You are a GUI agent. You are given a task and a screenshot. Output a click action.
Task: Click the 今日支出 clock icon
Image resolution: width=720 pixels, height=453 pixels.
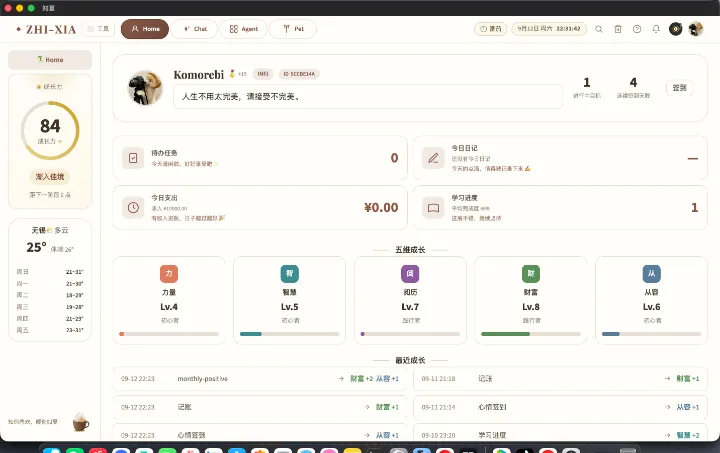click(x=133, y=207)
